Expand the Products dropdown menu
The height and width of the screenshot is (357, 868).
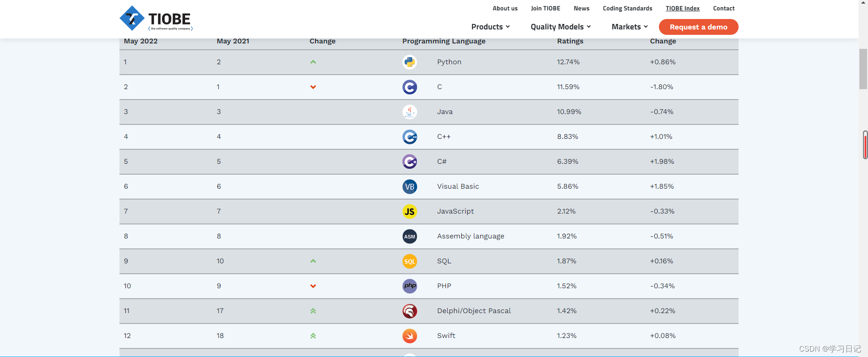(491, 27)
